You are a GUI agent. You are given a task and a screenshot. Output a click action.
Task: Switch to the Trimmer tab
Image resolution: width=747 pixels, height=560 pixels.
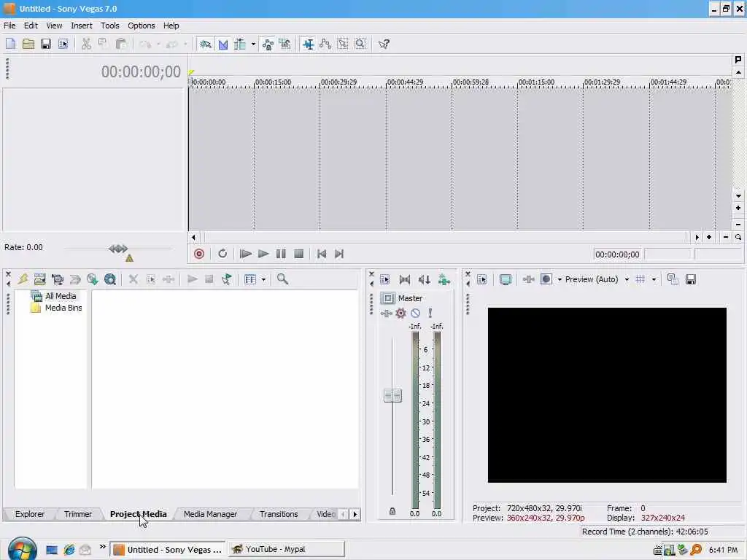point(77,514)
